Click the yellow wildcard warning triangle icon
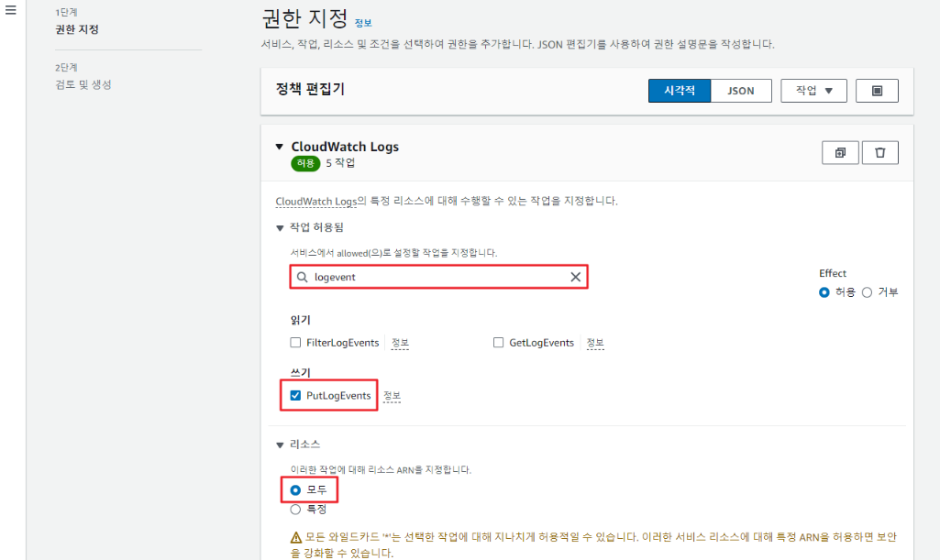940x560 pixels. pos(295,537)
